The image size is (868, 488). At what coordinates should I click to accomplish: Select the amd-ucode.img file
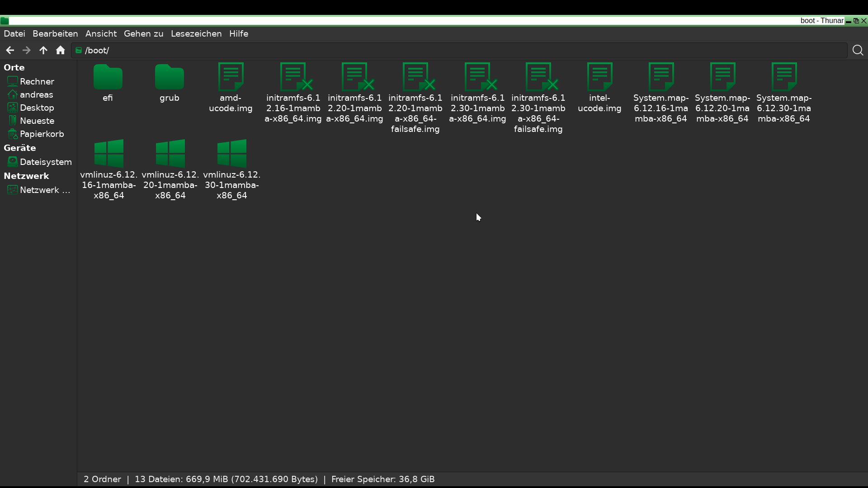click(x=231, y=78)
